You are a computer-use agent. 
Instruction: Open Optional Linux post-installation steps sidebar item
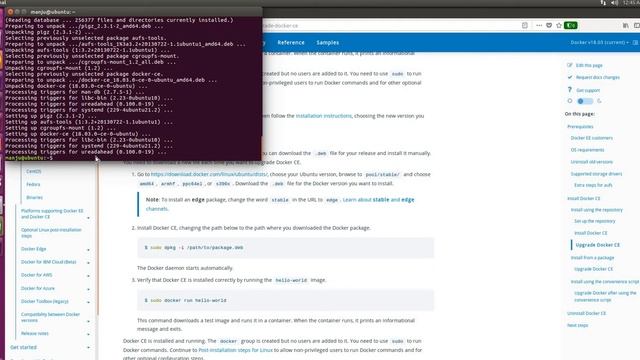point(51,233)
